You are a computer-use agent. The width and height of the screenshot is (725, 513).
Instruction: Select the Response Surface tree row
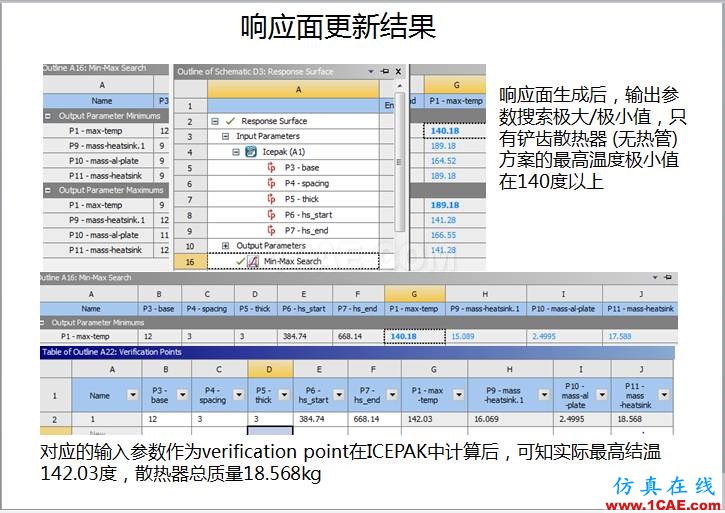pos(293,121)
